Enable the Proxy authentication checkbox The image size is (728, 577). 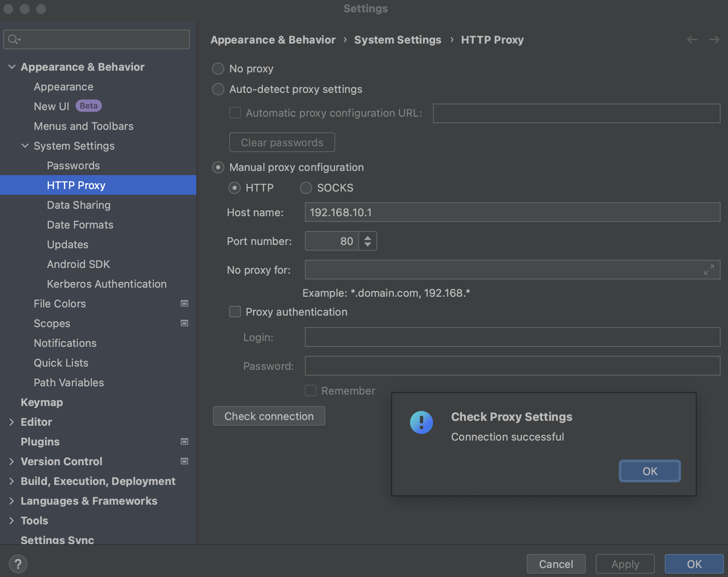[x=235, y=312]
